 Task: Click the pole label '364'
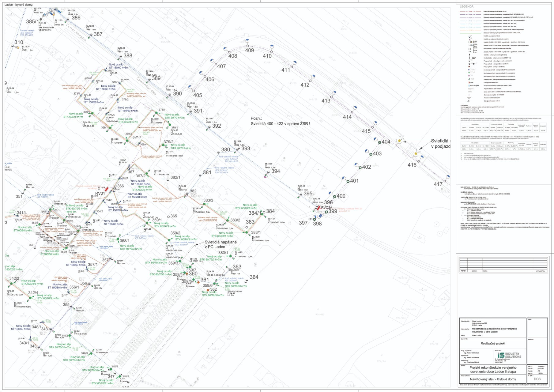pyautogui.click(x=254, y=277)
